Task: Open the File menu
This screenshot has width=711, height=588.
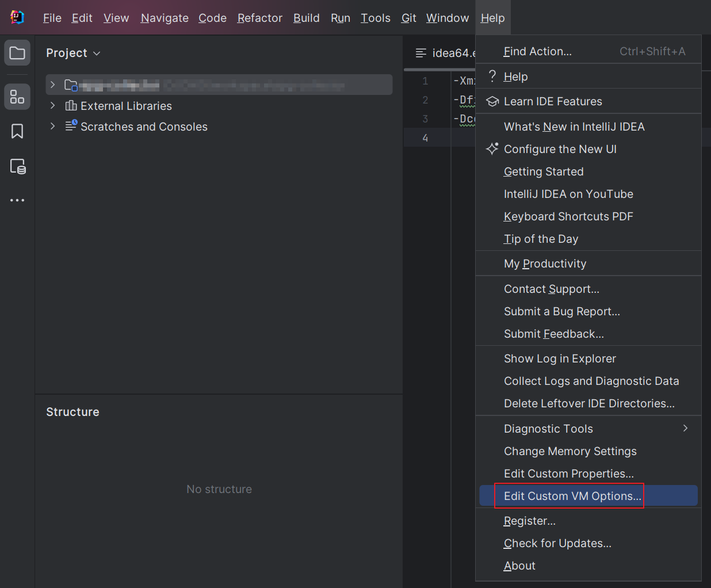Action: [x=52, y=18]
